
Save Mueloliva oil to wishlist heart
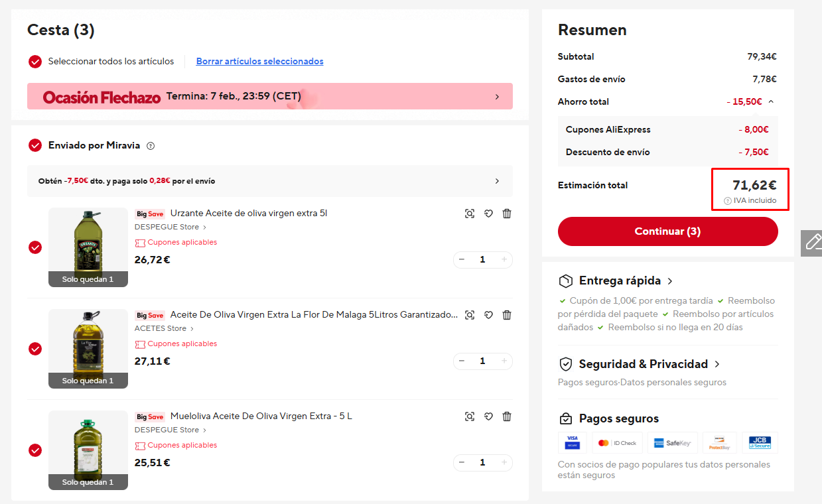pos(488,416)
